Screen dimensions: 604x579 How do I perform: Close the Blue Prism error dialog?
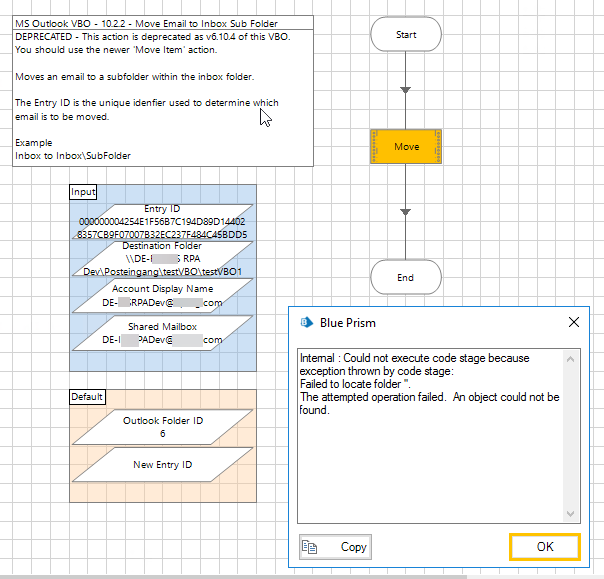574,322
